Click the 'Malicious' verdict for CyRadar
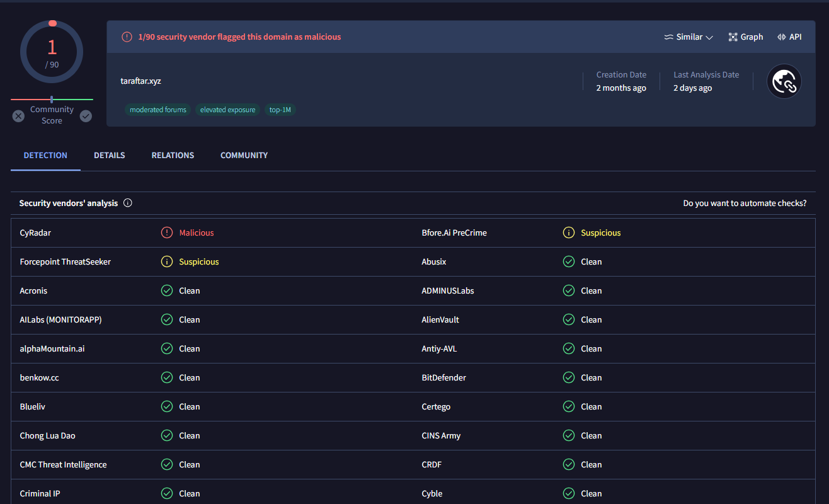 [197, 232]
